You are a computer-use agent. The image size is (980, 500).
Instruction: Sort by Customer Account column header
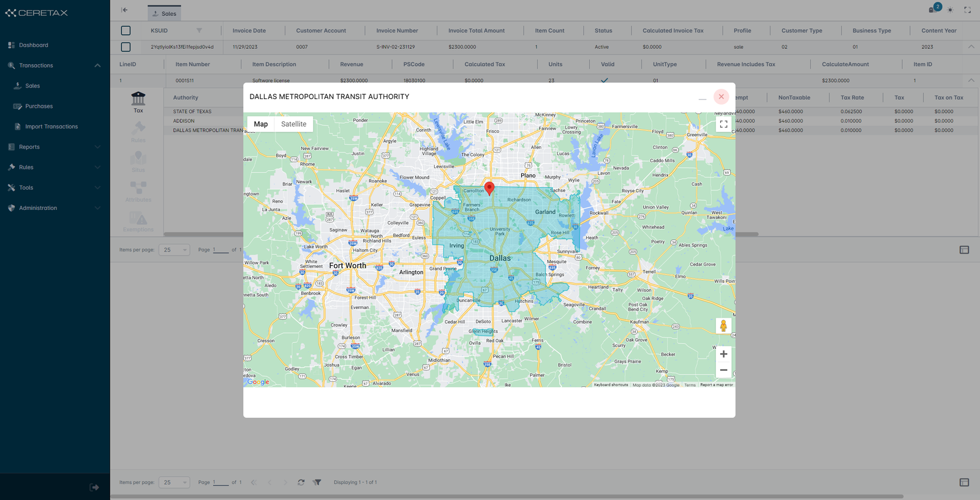[x=321, y=31]
